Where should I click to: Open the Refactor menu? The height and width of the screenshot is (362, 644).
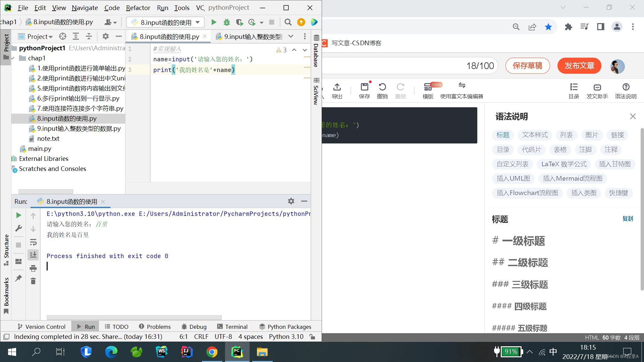click(138, 7)
